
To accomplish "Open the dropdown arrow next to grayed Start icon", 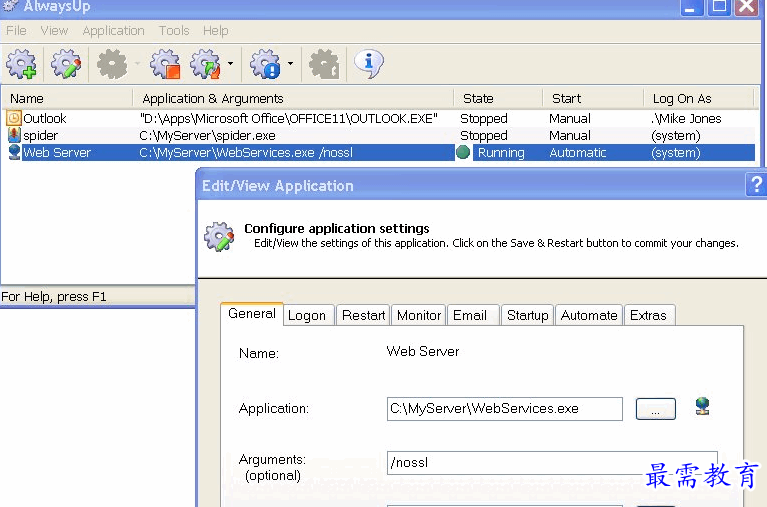I will point(137,65).
